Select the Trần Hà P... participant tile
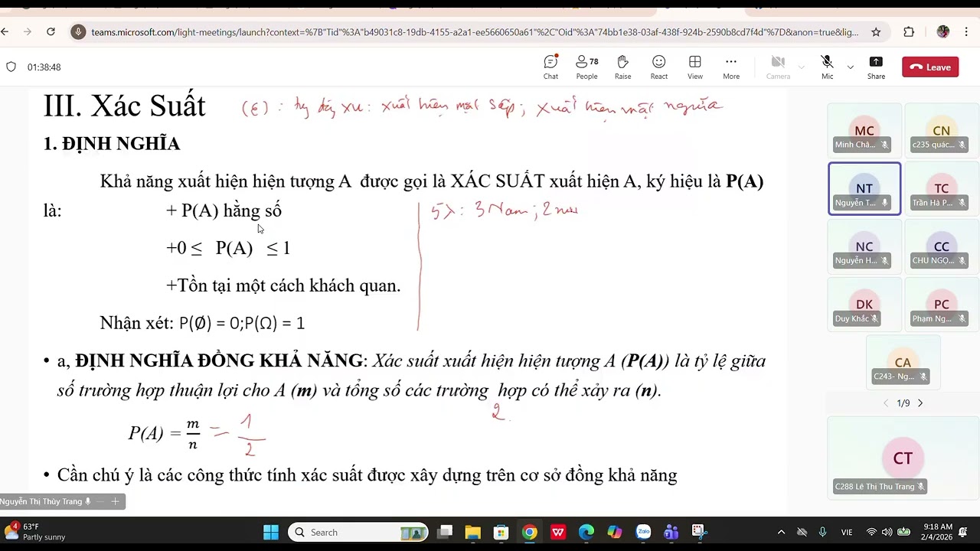980x551 pixels. tap(941, 188)
